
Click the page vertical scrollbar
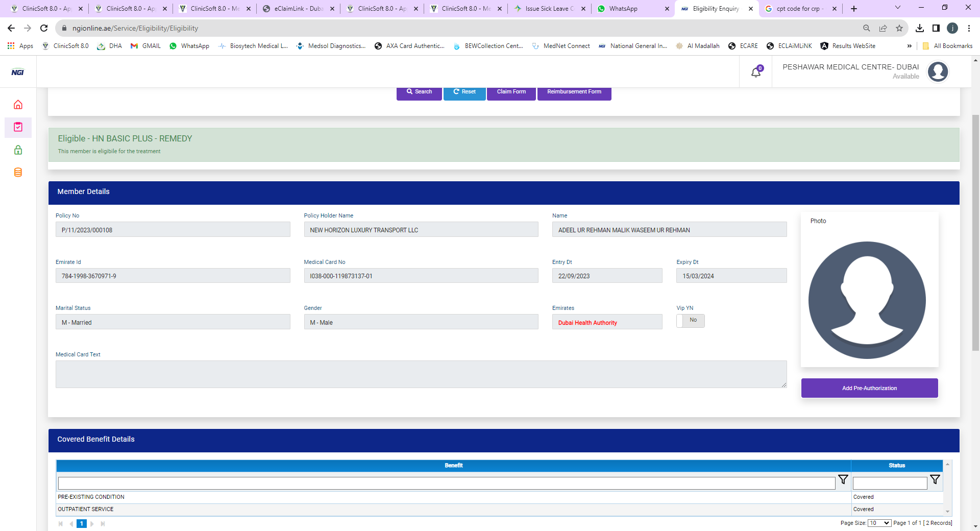[975, 230]
